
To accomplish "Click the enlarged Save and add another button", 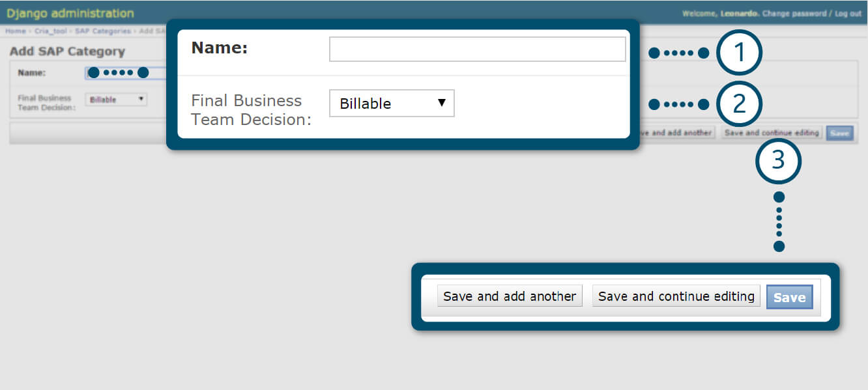I will (x=510, y=296).
